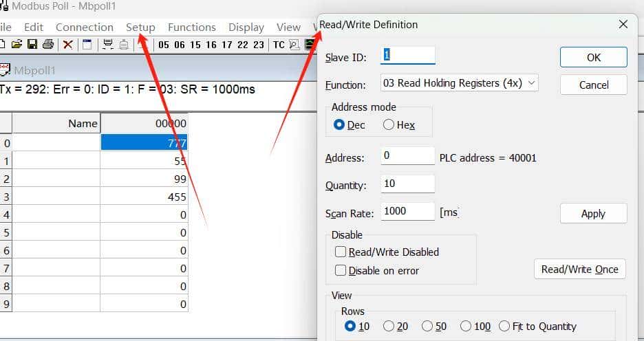644x341 pixels.
Task: Click the Slave ID input field
Action: (408, 56)
